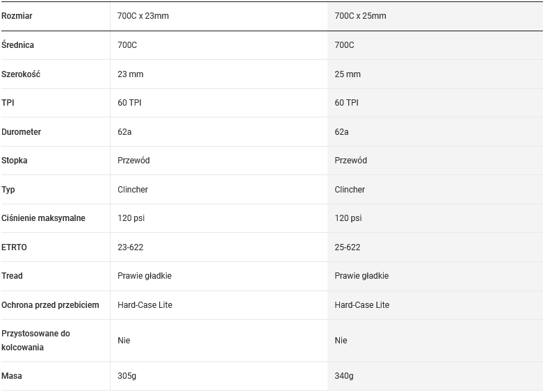Click the 25-622 ETRTO value
Viewport: 545px width, 392px height.
point(348,247)
